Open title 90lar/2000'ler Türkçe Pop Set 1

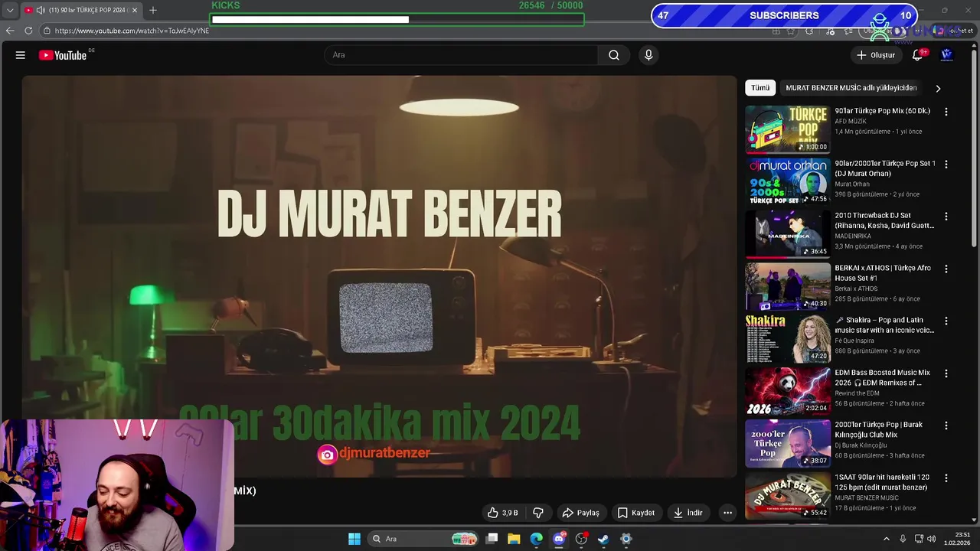click(885, 168)
